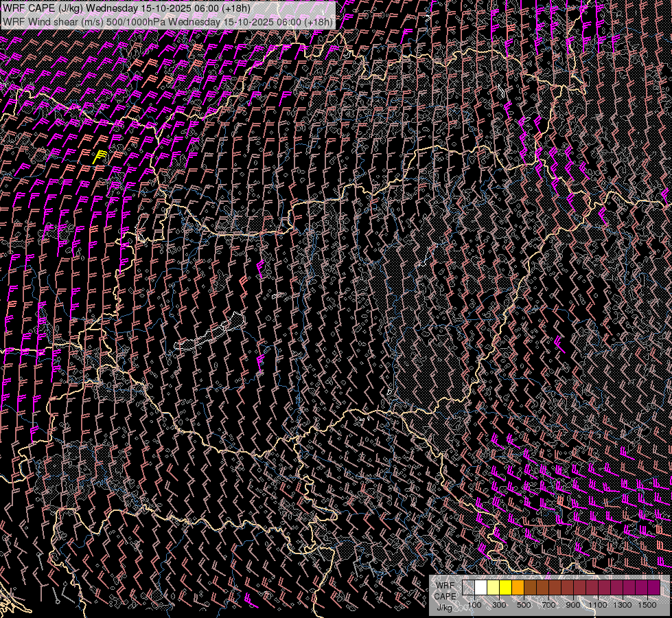The image size is (672, 618).
Task: Click the 100 value on legend scale
Action: pyautogui.click(x=474, y=605)
